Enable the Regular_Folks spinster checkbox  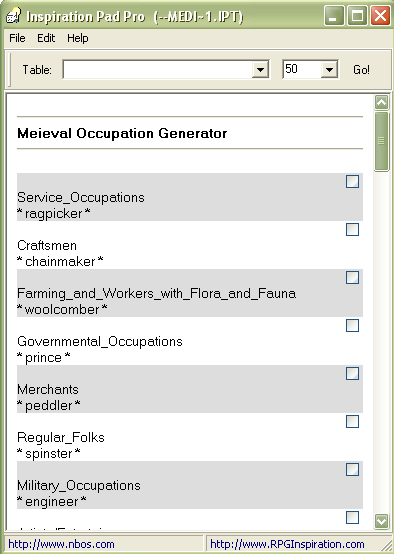(x=352, y=422)
